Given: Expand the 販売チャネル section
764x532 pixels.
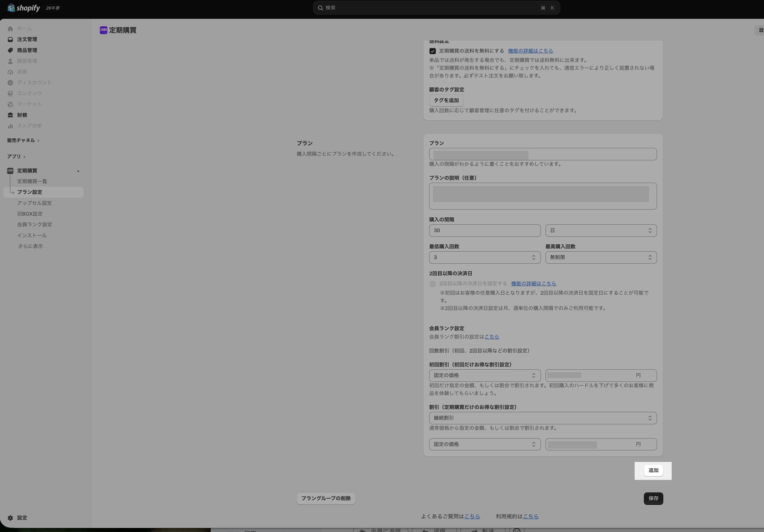Looking at the screenshot, I should pyautogui.click(x=23, y=140).
